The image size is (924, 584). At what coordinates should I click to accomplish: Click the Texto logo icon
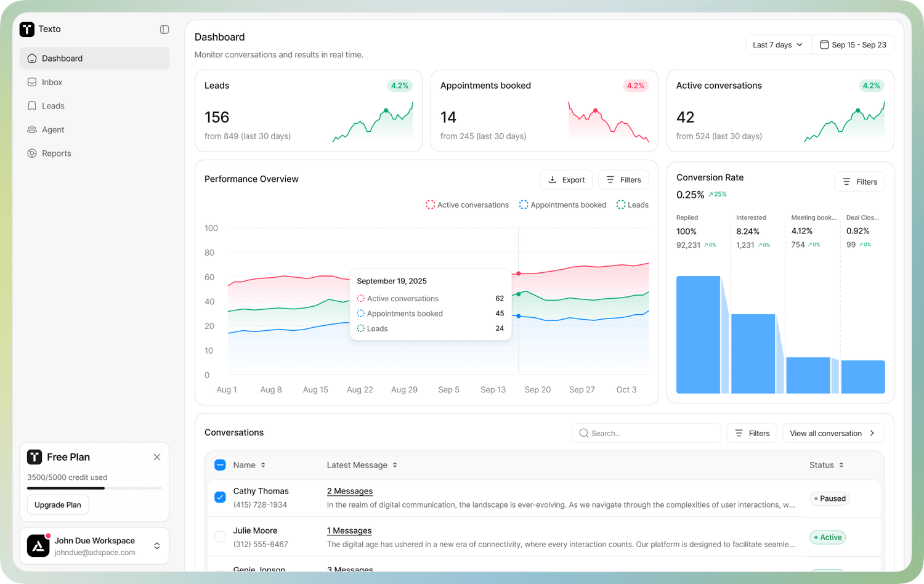point(27,29)
